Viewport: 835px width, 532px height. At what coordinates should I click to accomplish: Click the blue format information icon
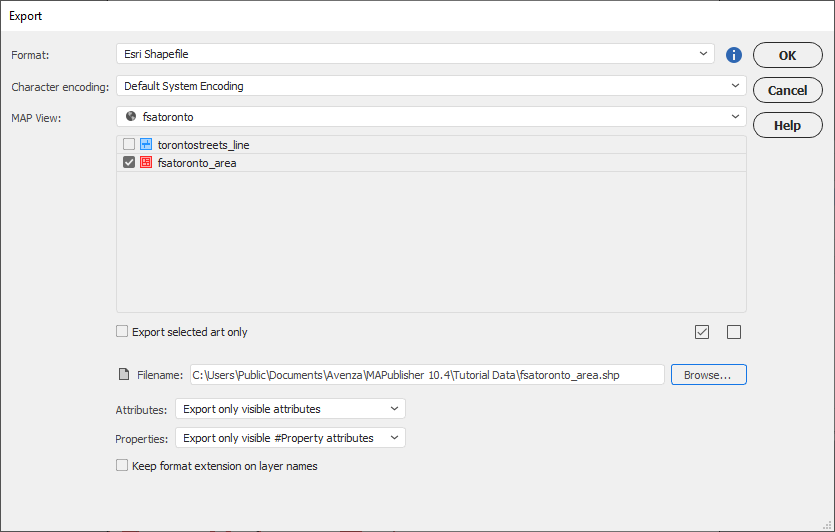pyautogui.click(x=733, y=55)
